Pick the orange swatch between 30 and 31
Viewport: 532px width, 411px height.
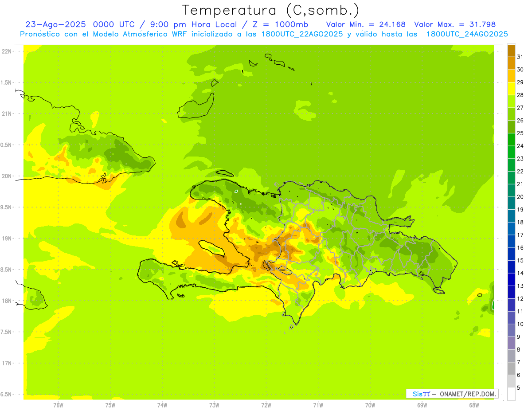click(511, 63)
